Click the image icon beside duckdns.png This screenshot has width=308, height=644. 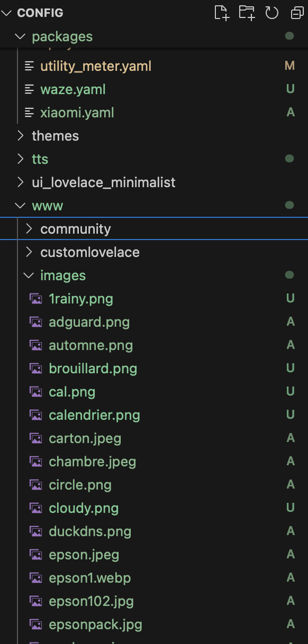click(x=36, y=531)
